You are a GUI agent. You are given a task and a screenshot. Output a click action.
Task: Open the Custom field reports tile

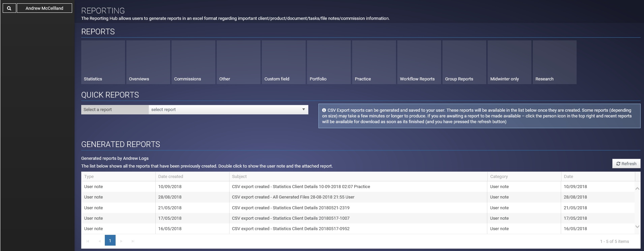coord(284,62)
